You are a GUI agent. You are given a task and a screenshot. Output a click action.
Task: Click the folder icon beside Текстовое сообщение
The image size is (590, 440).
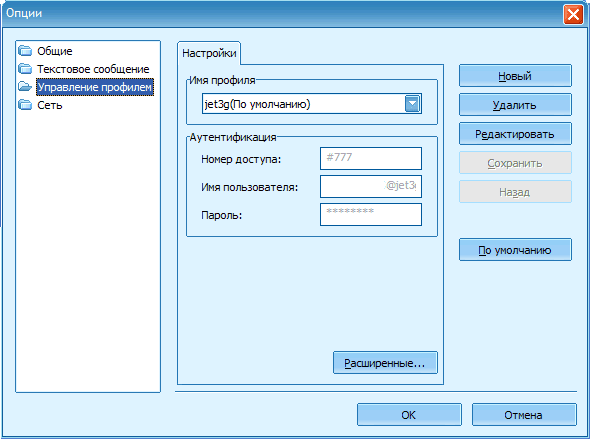pos(25,69)
